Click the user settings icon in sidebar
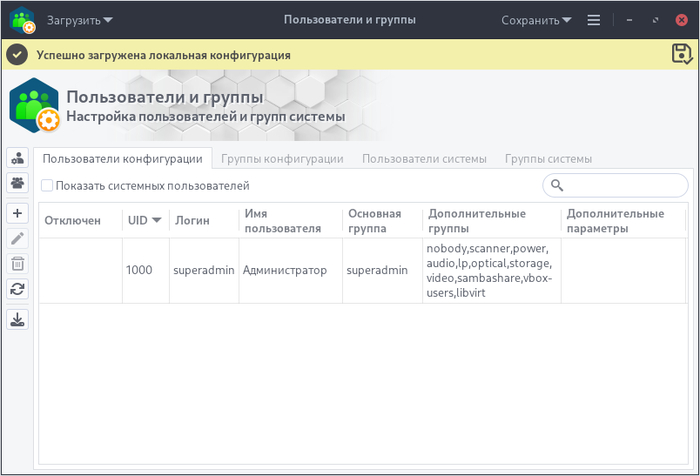This screenshot has height=476, width=700. coord(18,158)
